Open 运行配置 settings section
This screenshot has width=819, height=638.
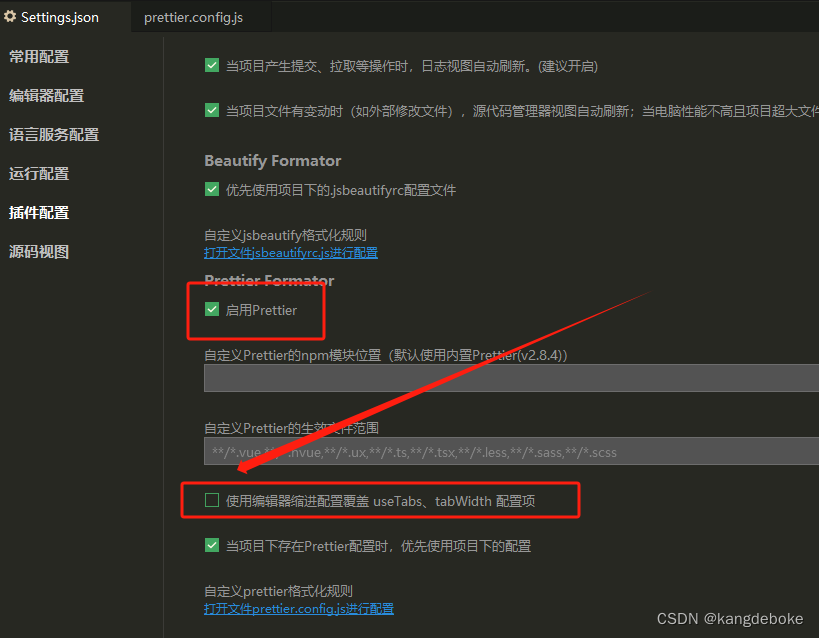(38, 173)
